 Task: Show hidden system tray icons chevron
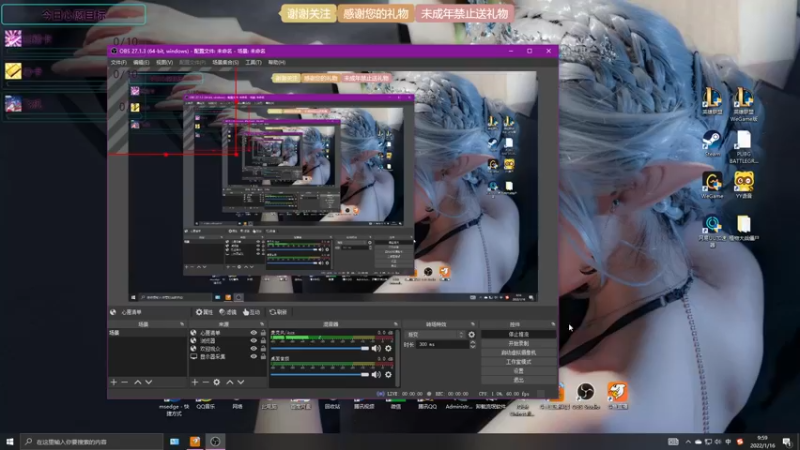click(x=688, y=442)
